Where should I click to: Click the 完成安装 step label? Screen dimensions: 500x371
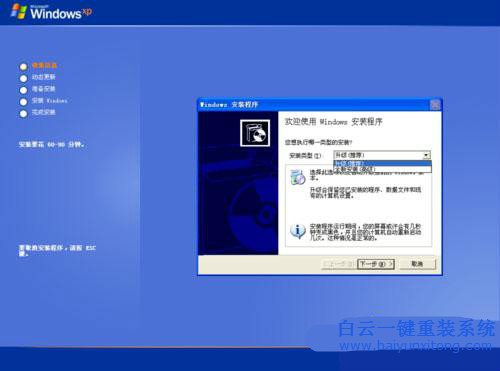coord(44,112)
